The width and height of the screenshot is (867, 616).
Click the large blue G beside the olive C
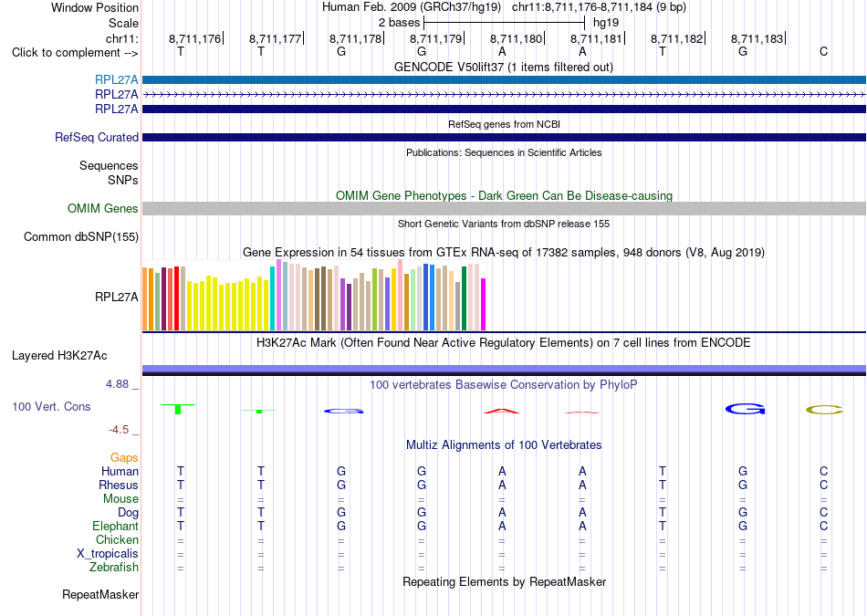click(745, 409)
